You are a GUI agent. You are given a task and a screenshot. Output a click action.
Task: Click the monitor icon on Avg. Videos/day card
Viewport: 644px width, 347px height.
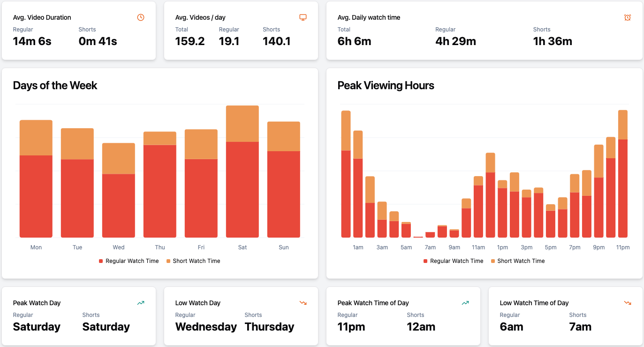303,17
